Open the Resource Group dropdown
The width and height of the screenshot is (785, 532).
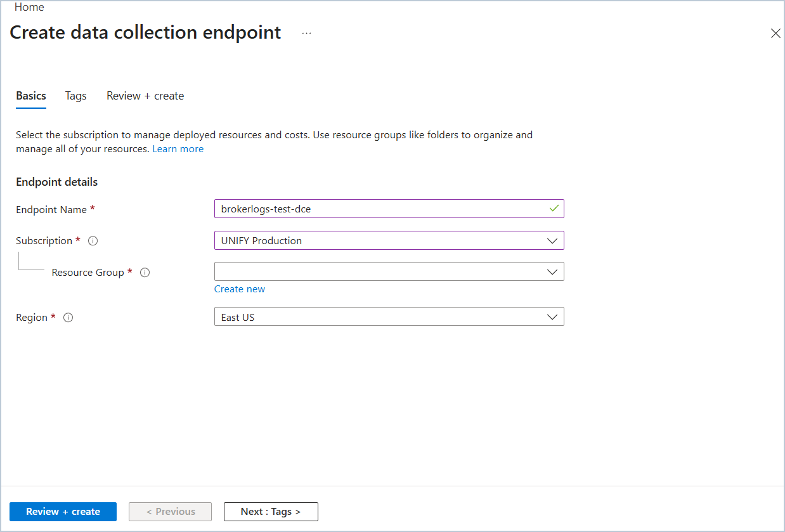click(389, 271)
